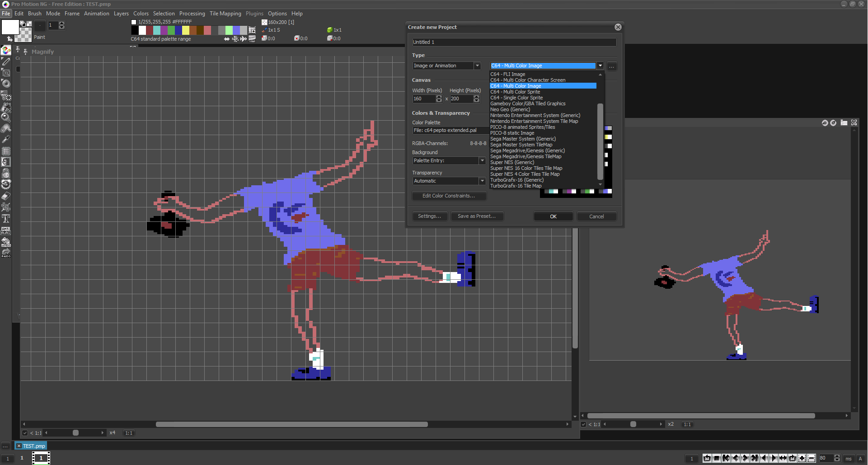Open Edit Color Constraints...
The height and width of the screenshot is (465, 868).
[x=449, y=196]
